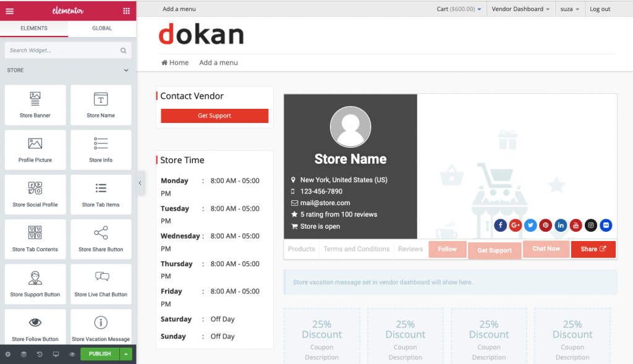Image resolution: width=633 pixels, height=364 pixels.
Task: Collapse the Elementor side panel arrow
Action: (x=140, y=183)
